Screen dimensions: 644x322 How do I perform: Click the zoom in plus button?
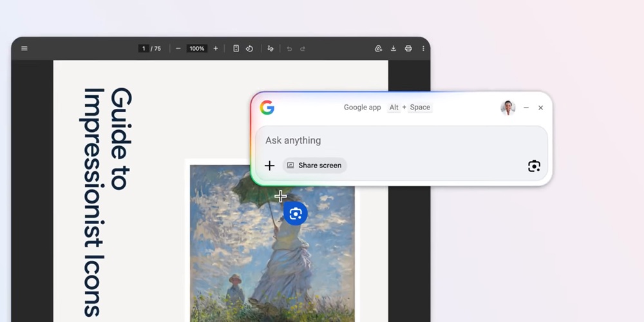click(x=216, y=48)
